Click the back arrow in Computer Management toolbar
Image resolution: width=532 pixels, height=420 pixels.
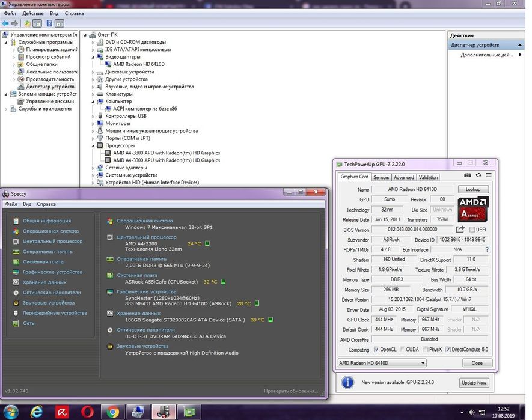(x=5, y=23)
